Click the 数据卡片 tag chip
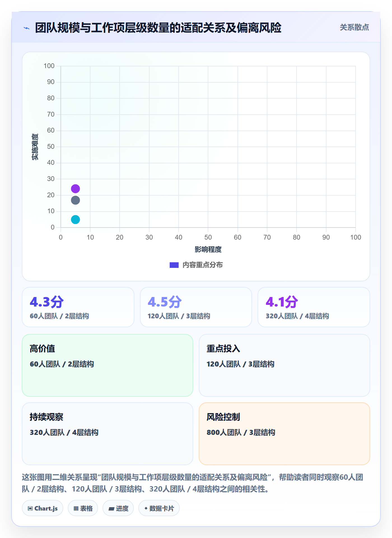The width and height of the screenshot is (392, 538). 159,508
